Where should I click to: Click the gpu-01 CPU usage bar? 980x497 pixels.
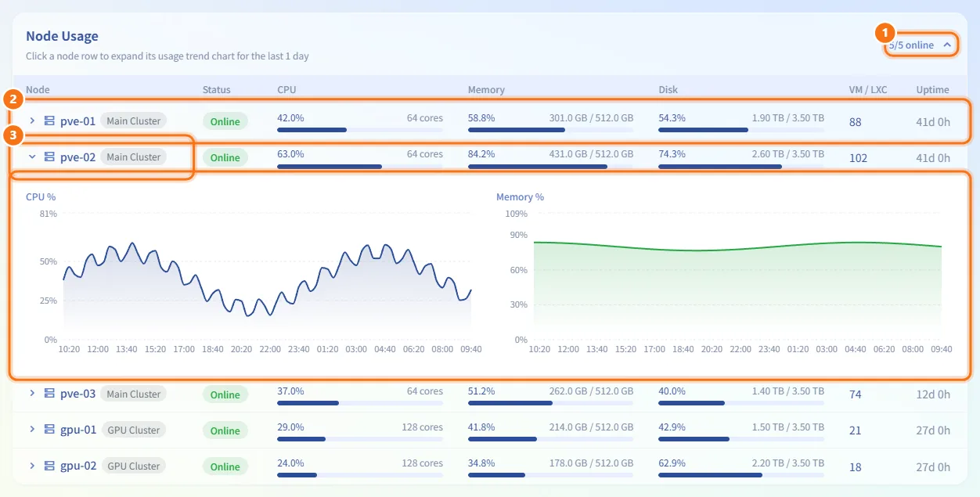click(360, 439)
